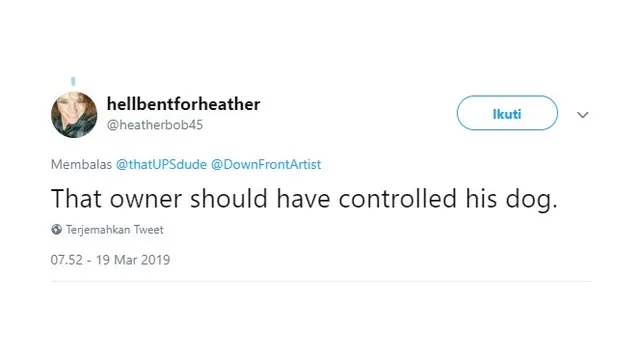Follow the account with the Ikuti button
The height and width of the screenshot is (360, 640).
click(507, 113)
